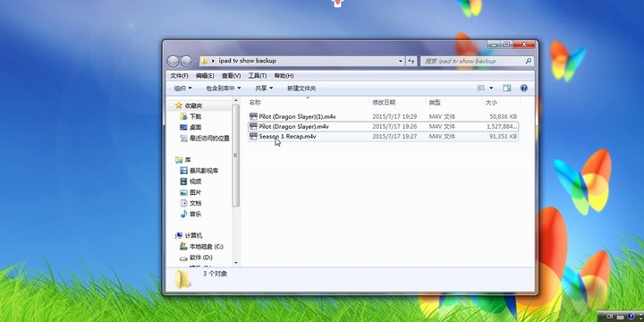The image size is (644, 322).
Task: Click the size value 91,353 KB
Action: point(503,136)
